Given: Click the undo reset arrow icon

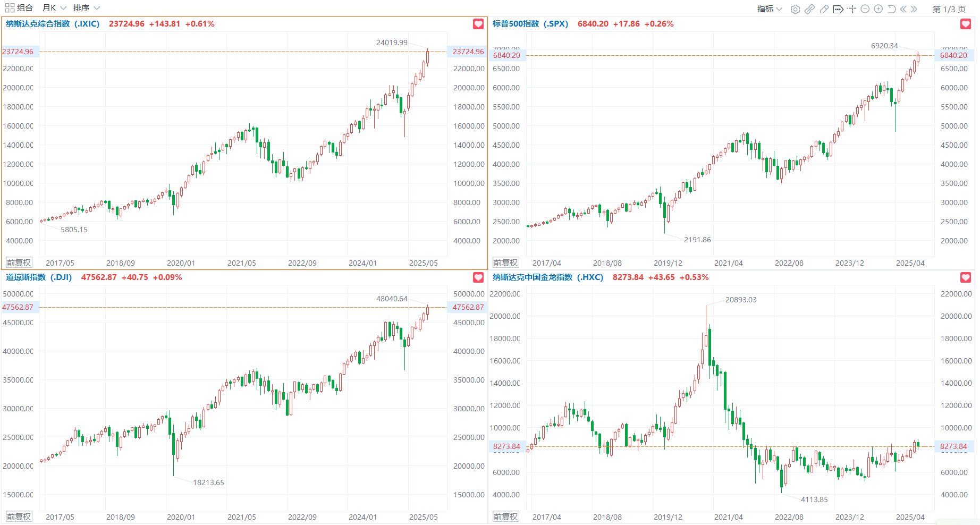Looking at the screenshot, I should click(891, 9).
